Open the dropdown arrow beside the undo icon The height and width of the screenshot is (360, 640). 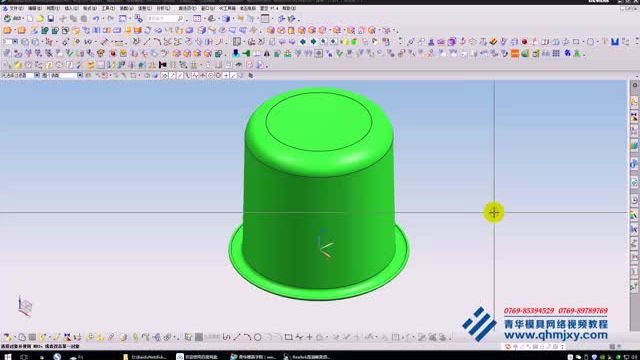(x=102, y=19)
